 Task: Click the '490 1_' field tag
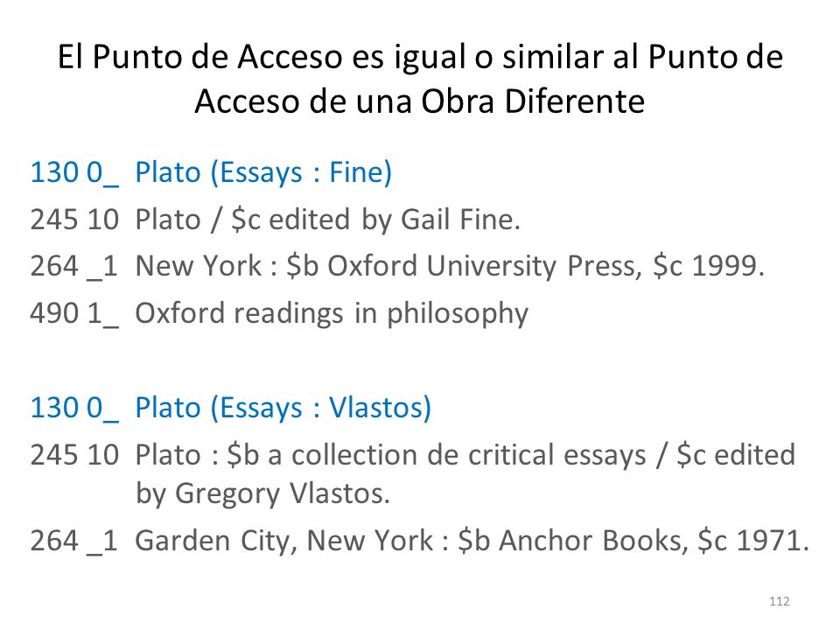coord(74,313)
